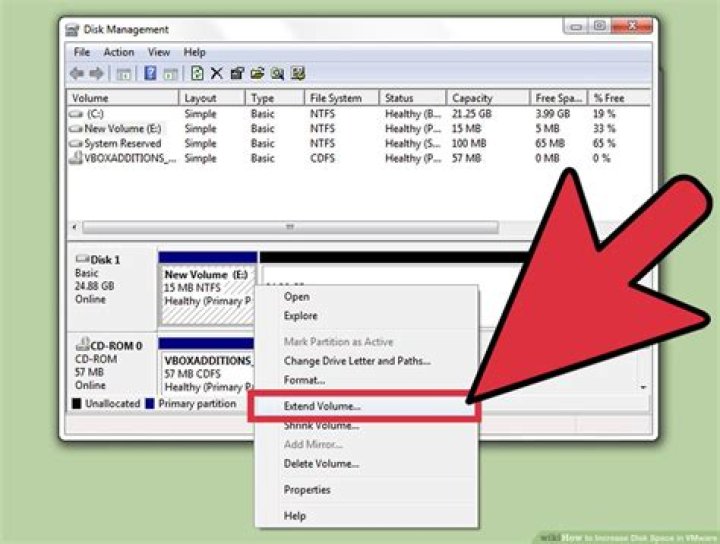This screenshot has width=720, height=544.
Task: Sort by the % Free column header
Action: click(619, 98)
